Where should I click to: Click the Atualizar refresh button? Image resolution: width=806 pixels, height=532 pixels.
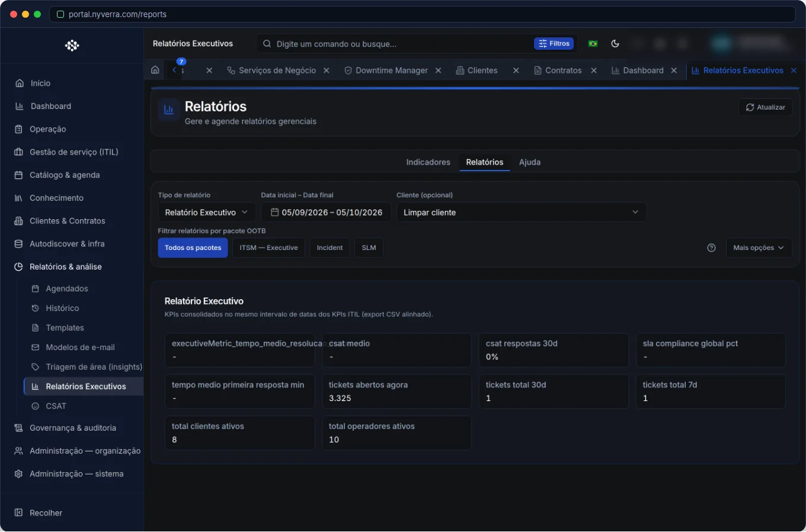click(765, 107)
